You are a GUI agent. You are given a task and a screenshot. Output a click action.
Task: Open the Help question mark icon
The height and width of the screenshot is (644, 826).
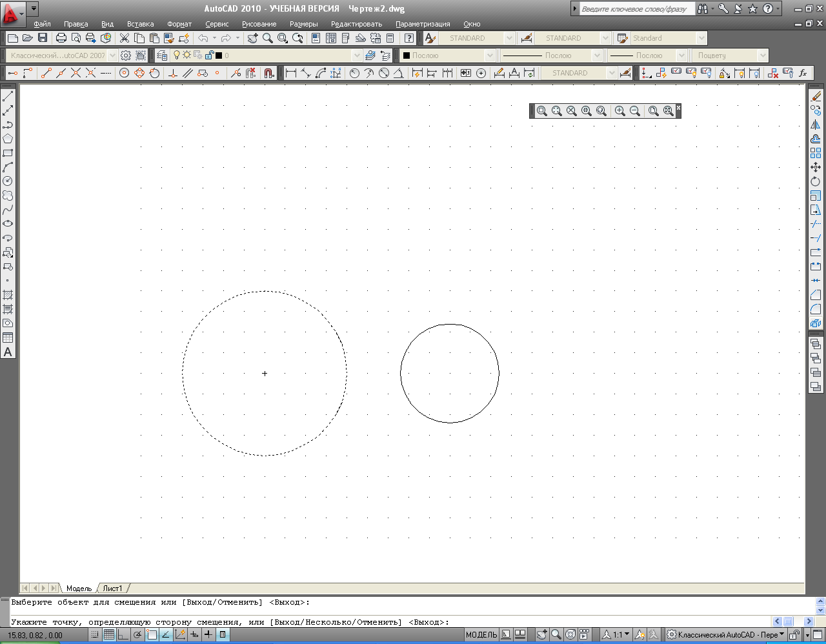(408, 38)
